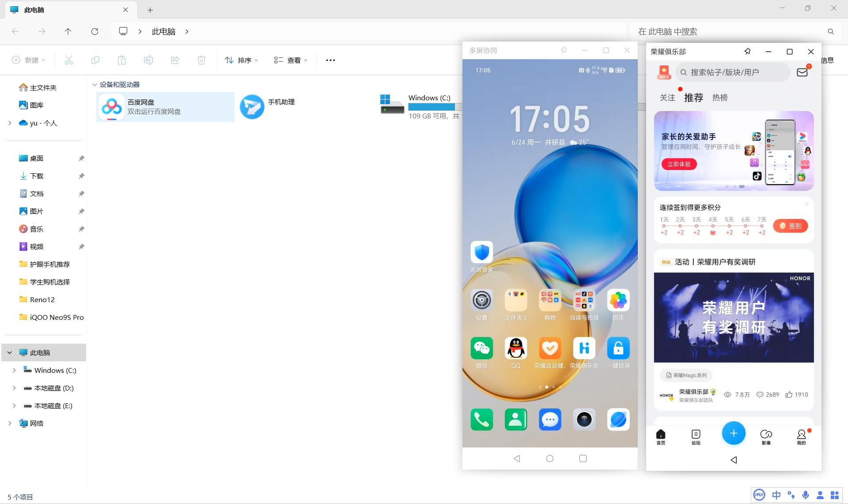Tap 一键锁屏 lock icon on phone
The width and height of the screenshot is (848, 504).
point(618,348)
